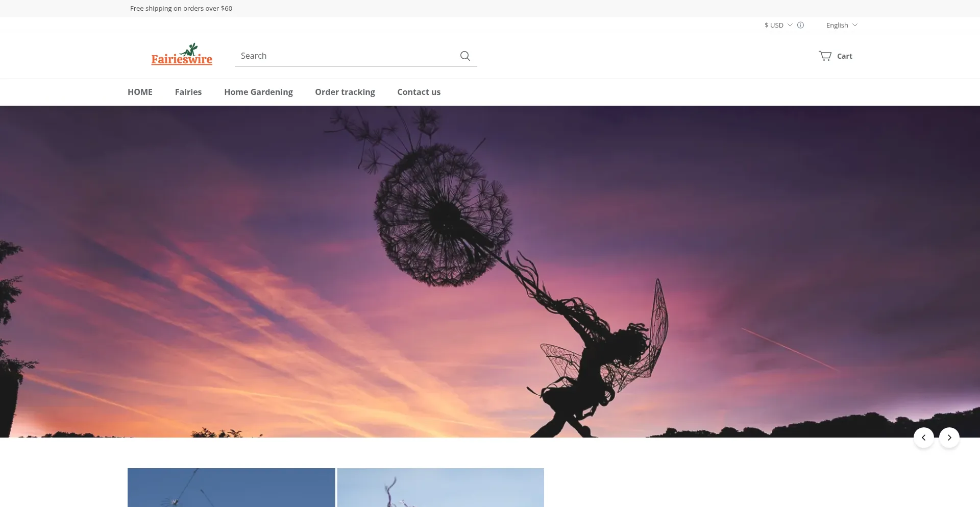Click the Cart text label
The width and height of the screenshot is (980, 507).
(x=844, y=56)
